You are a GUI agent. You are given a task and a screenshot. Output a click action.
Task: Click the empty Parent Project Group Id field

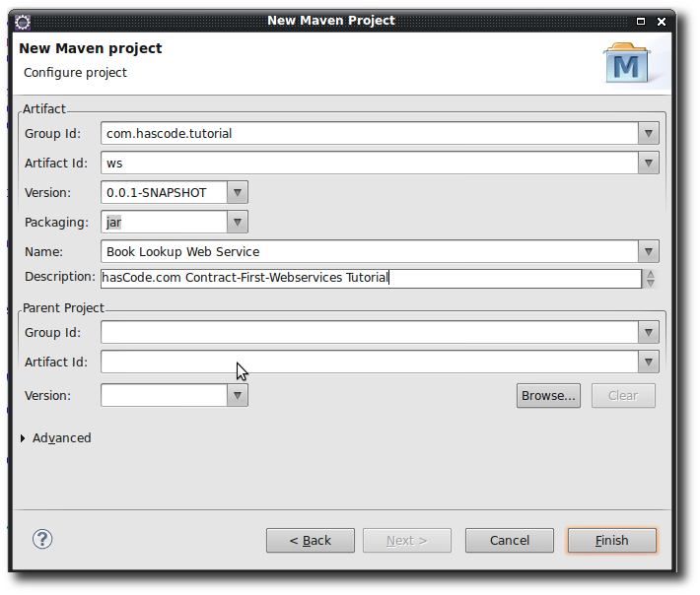click(x=370, y=332)
